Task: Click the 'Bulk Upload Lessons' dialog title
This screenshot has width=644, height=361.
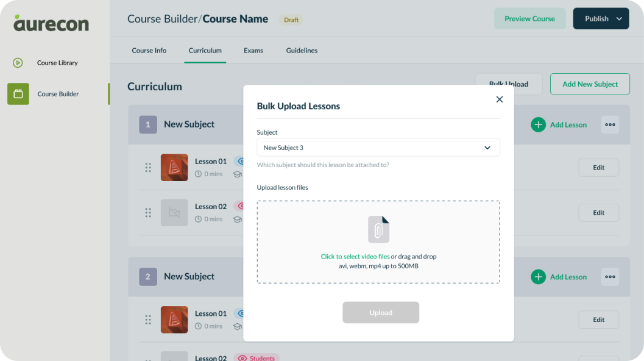Action: pos(299,106)
